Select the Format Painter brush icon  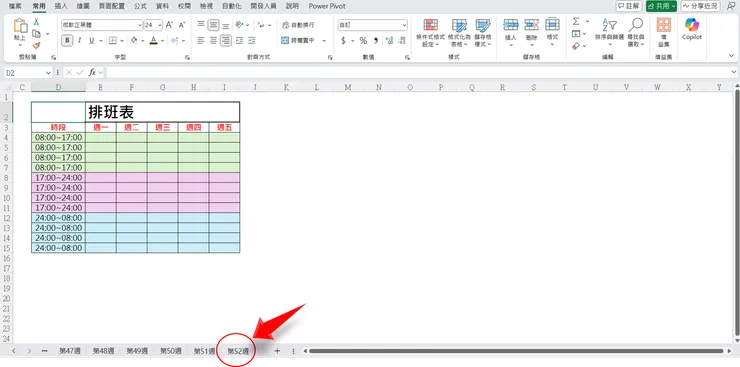36,45
